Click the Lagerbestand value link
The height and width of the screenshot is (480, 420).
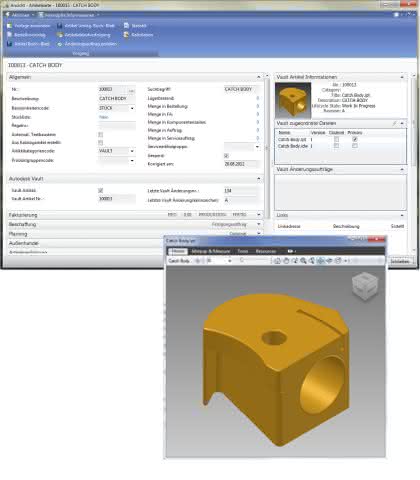[x=258, y=98]
